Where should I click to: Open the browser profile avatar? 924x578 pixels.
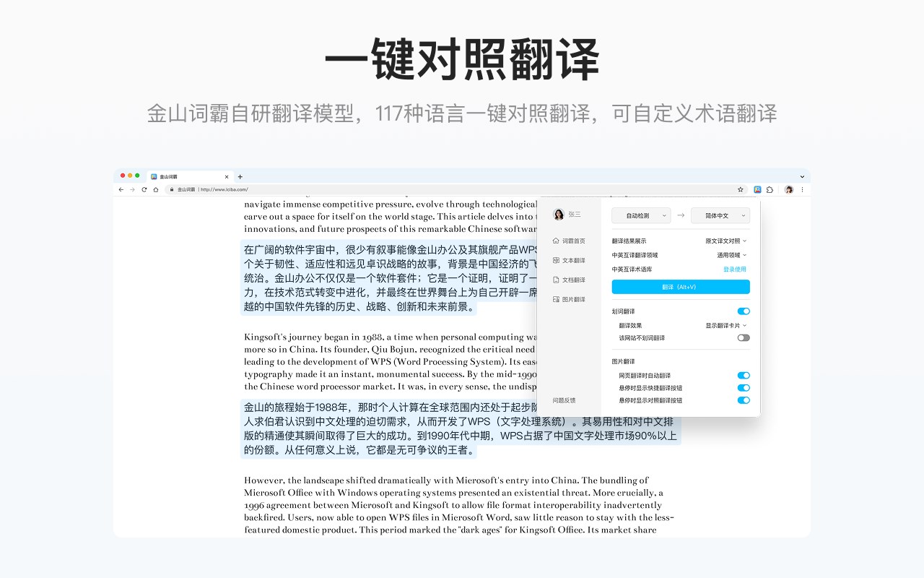pos(788,189)
